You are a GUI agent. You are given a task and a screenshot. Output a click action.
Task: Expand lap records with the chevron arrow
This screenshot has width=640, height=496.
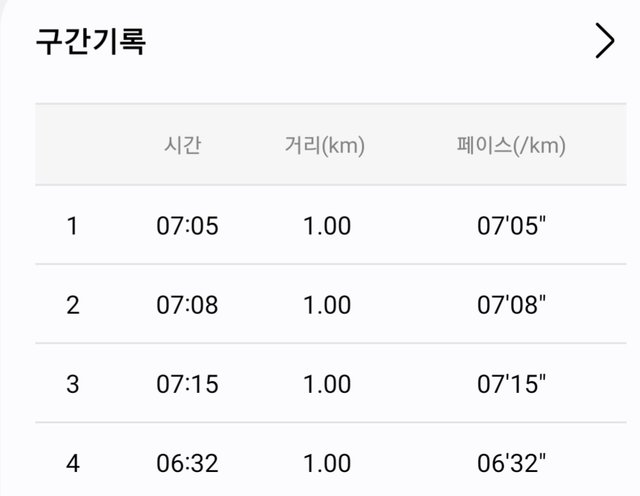[604, 42]
